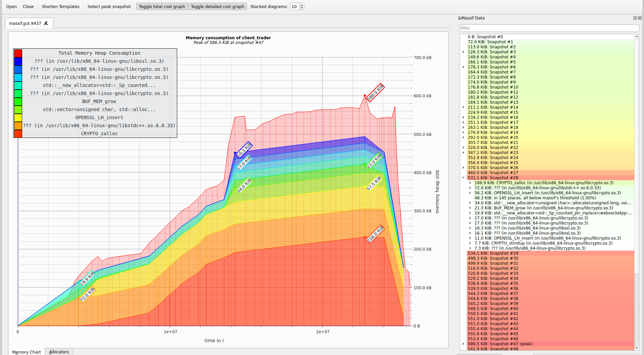Close the massif.out.9437 tab with its X icon
644x355 pixels.
[x=46, y=23]
